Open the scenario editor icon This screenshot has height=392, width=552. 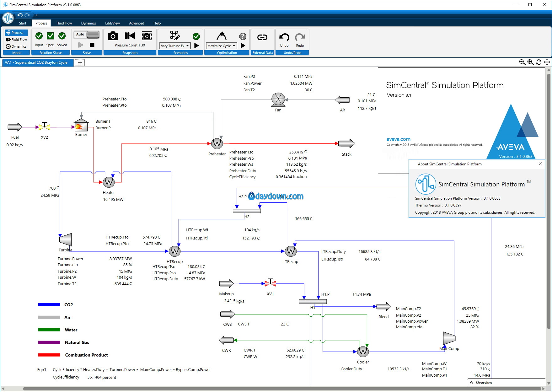coord(175,35)
